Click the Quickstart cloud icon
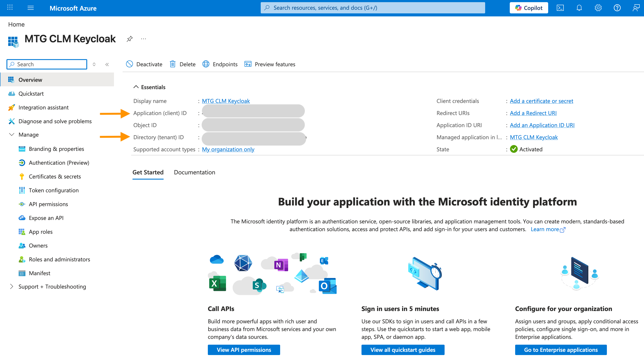 click(11, 94)
